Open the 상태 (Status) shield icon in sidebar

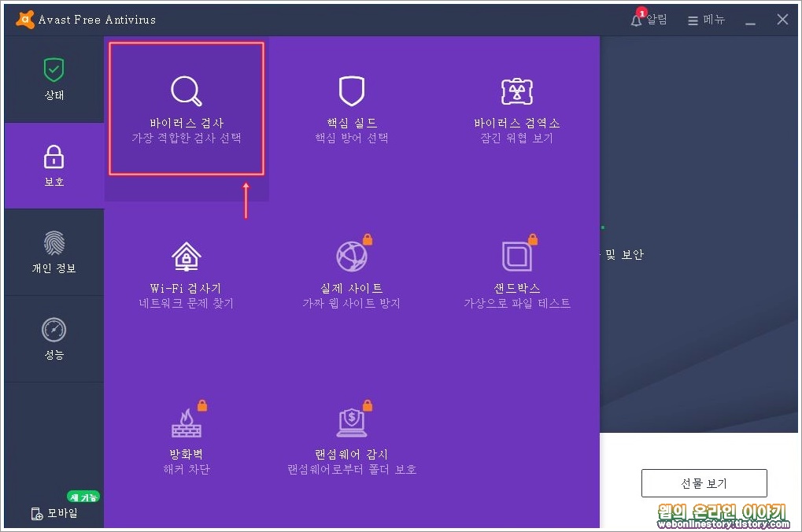(x=54, y=69)
